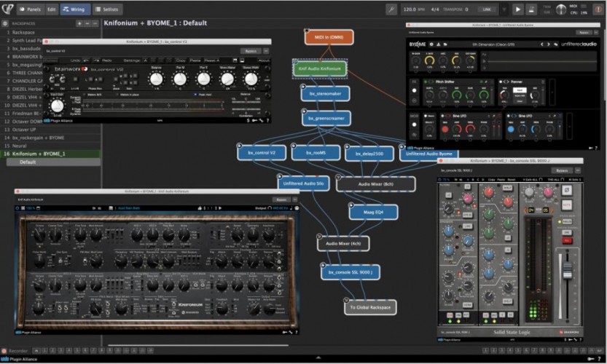Click the phase invert Ø button in SSL console
This screenshot has height=364, width=607.
(566, 190)
